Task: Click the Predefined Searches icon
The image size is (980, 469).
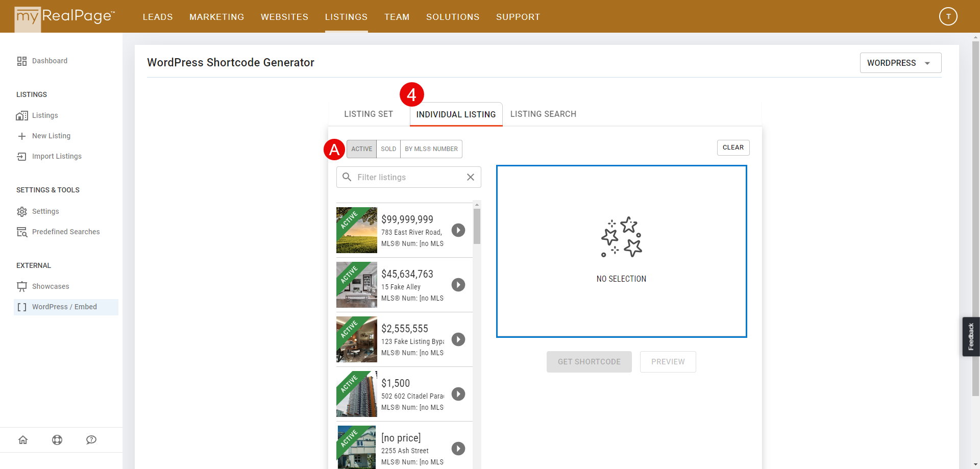Action: click(x=22, y=232)
